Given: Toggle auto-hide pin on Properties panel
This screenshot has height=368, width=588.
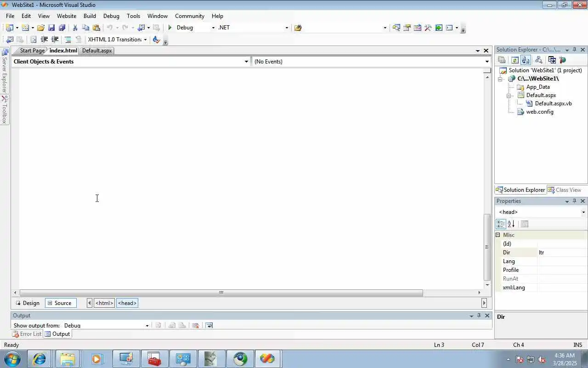Looking at the screenshot, I should [575, 201].
